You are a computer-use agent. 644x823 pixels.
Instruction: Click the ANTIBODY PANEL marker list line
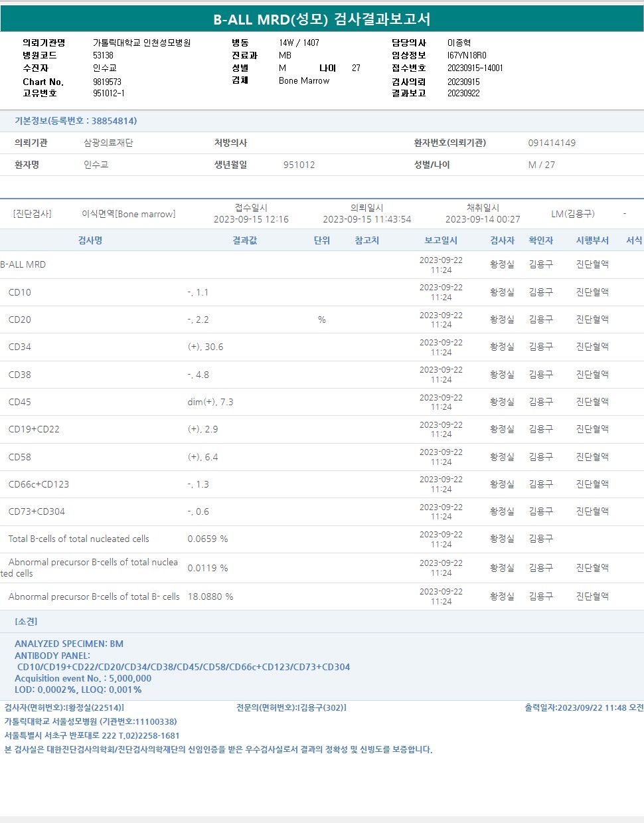click(183, 667)
